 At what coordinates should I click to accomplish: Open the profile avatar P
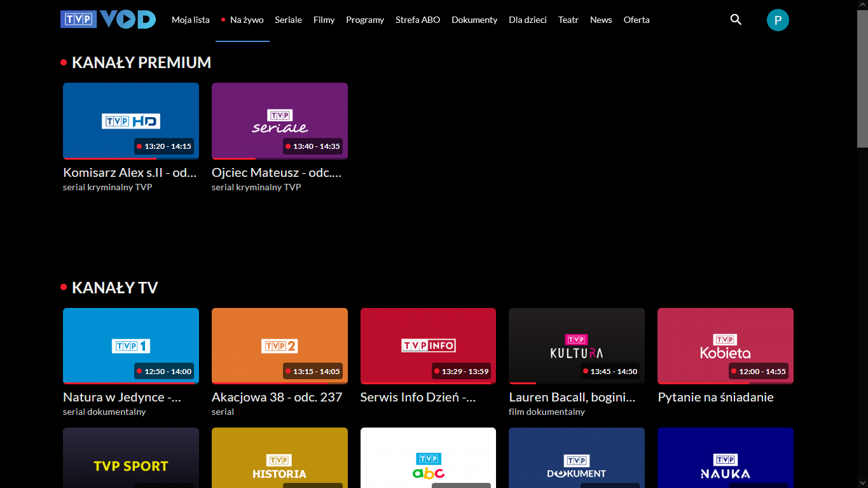tap(777, 20)
